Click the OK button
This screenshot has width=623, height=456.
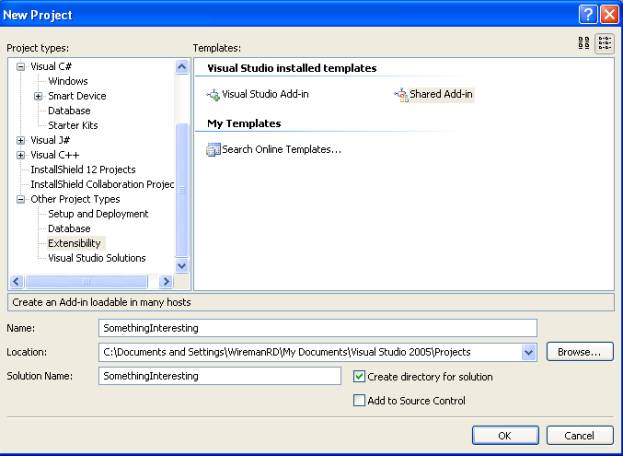505,435
